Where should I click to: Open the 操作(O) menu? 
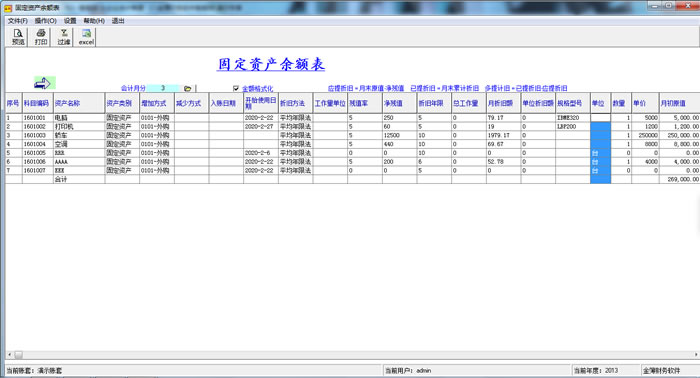[46, 21]
